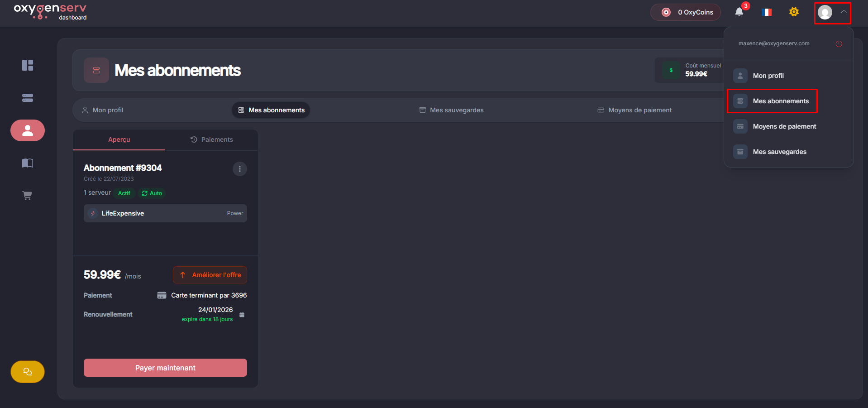Select the Mes sauvegardes tab
The height and width of the screenshot is (408, 868).
[452, 110]
